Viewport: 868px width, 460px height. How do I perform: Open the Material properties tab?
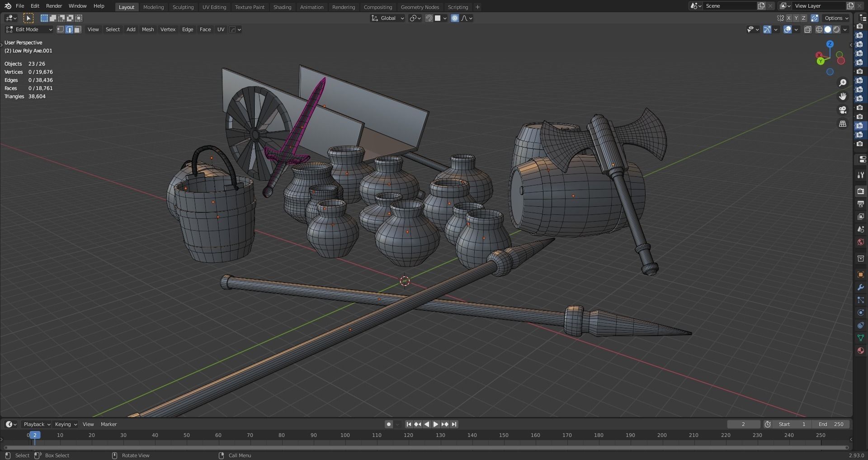click(860, 351)
